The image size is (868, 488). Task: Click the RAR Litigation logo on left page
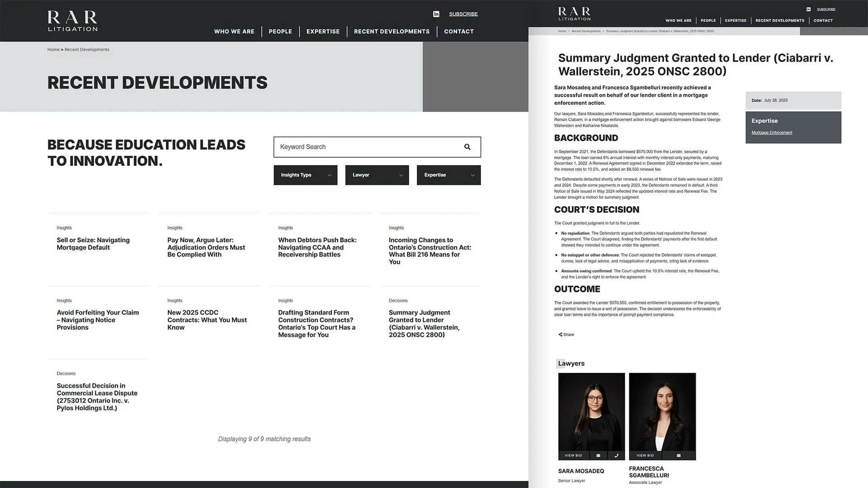pyautogui.click(x=72, y=21)
